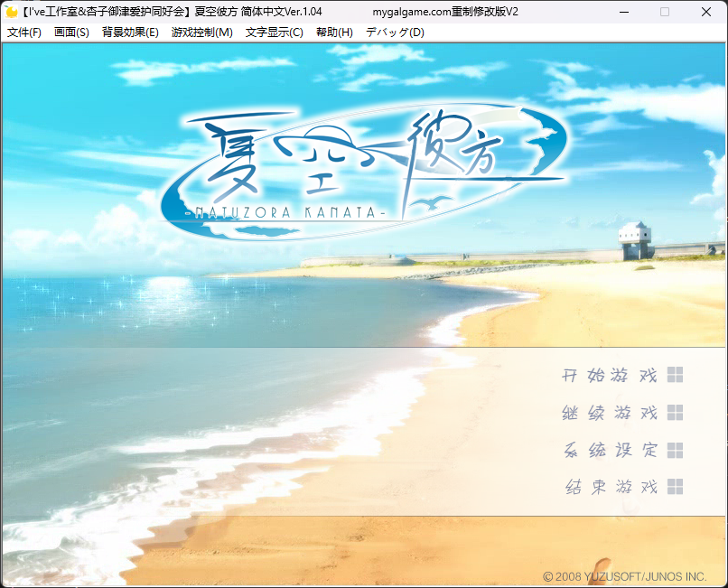Choose 结束游戏 to quit the game
This screenshot has width=728, height=588.
click(611, 487)
